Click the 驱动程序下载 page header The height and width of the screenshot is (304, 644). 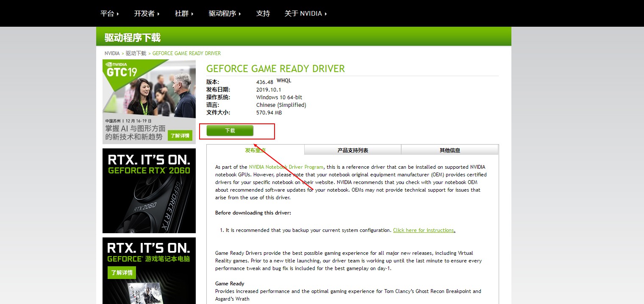coord(133,38)
